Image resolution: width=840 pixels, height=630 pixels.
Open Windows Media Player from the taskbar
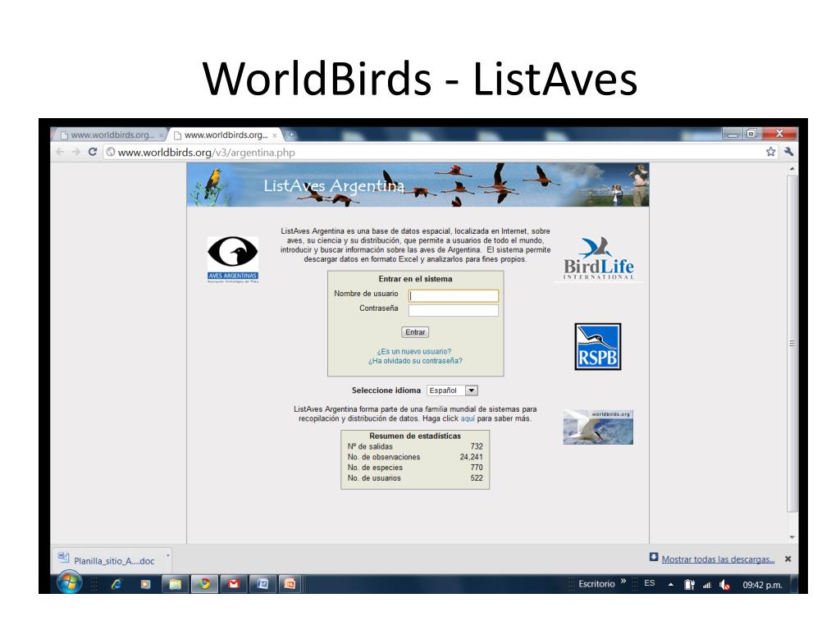point(145,584)
